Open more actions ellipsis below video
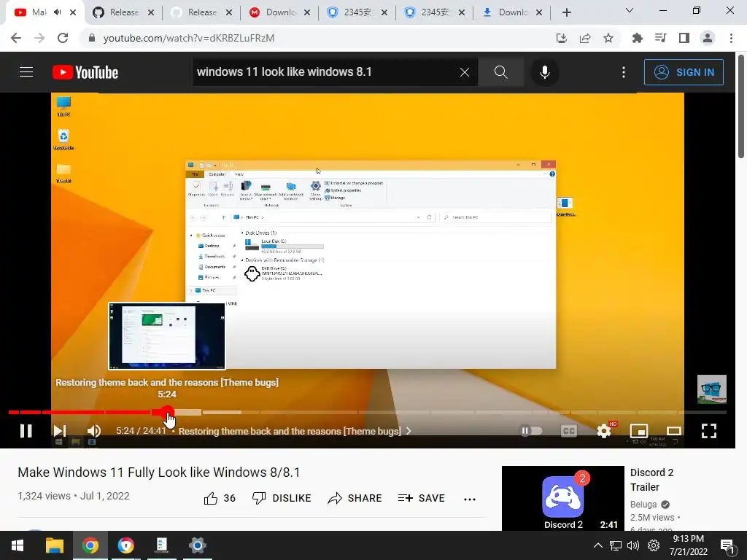 pyautogui.click(x=470, y=499)
